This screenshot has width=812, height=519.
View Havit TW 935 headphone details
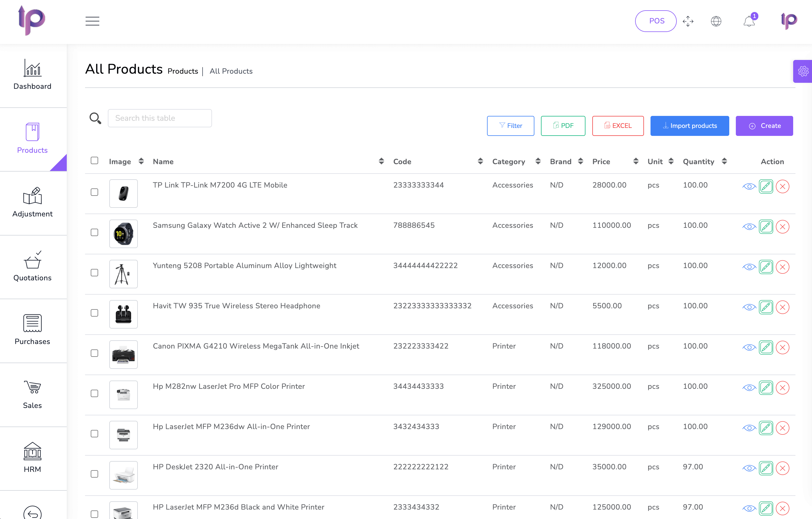point(749,307)
